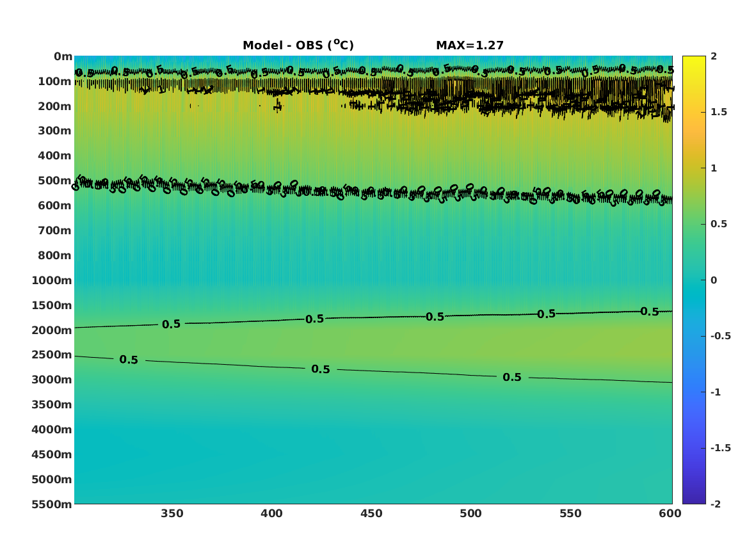Click the vertical colorbar gradient strip
This screenshot has height=560, width=747.
[694, 280]
